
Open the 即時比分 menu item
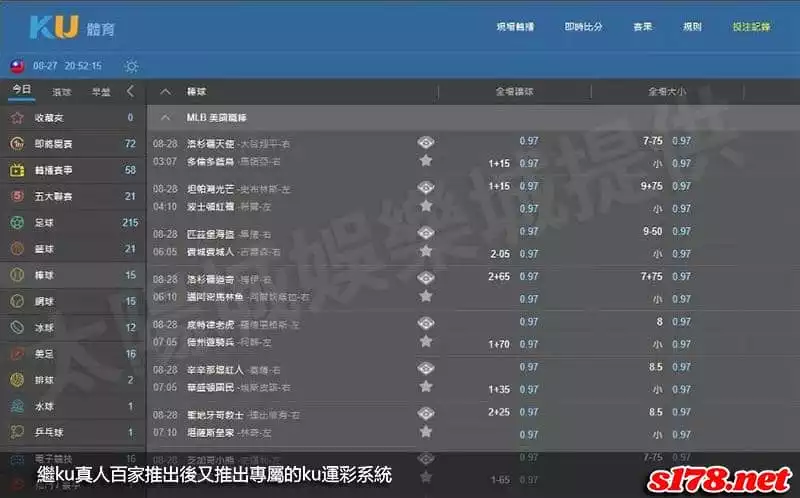[x=583, y=27]
